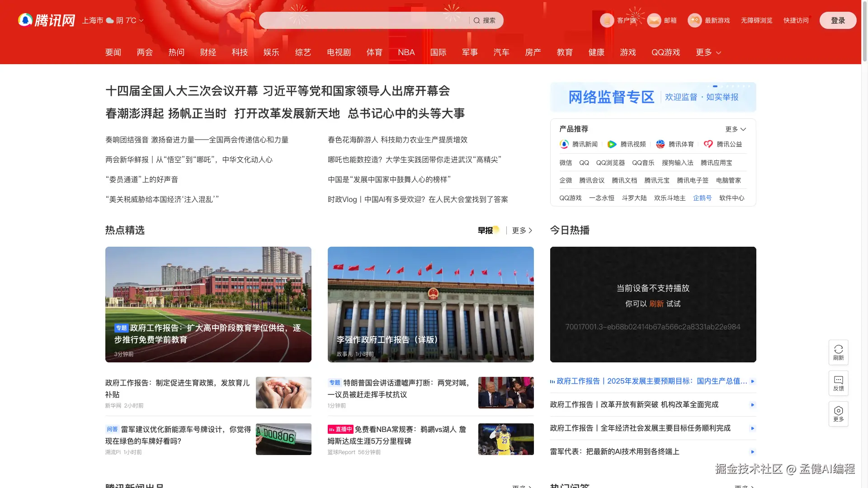Play 雷军代表 AI技术 video arrow
The height and width of the screenshot is (488, 868).
click(752, 451)
